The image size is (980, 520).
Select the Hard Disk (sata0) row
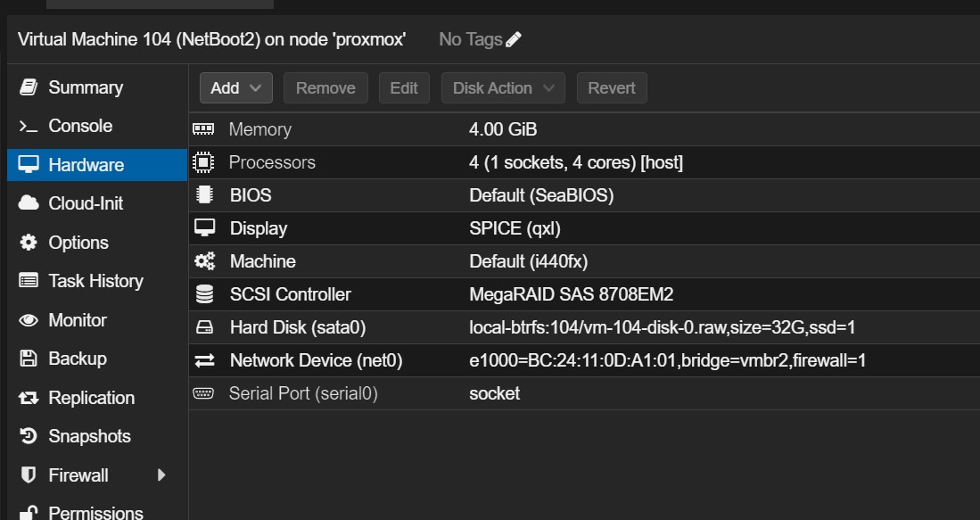point(584,327)
